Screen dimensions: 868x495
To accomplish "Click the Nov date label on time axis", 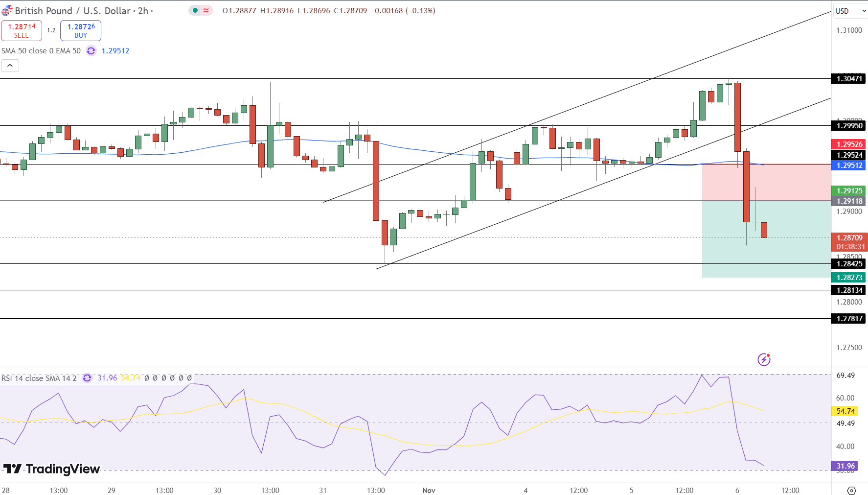I will coord(429,490).
